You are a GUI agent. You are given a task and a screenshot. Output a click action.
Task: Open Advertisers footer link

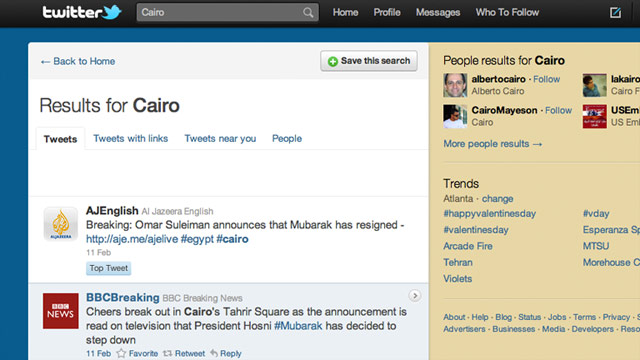tap(464, 329)
